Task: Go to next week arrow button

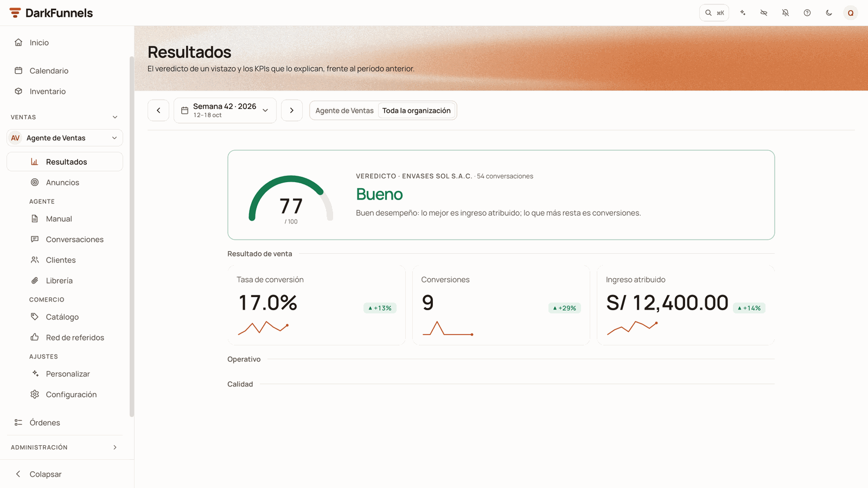Action: coord(292,110)
